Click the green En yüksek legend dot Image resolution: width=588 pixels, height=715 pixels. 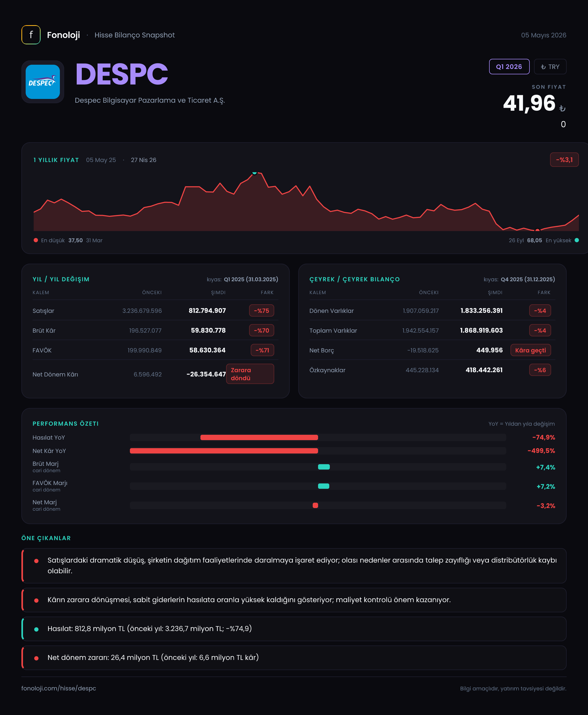click(577, 240)
